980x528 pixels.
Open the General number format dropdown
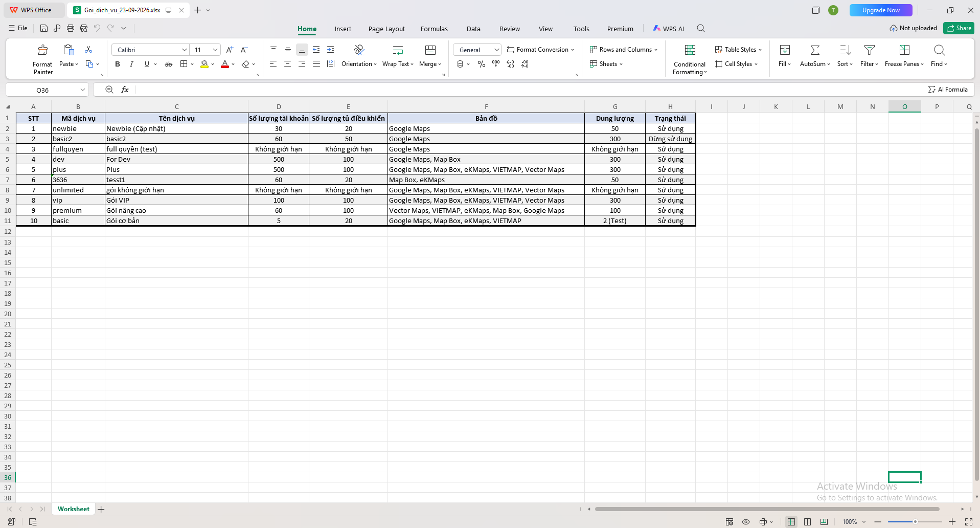tap(496, 50)
